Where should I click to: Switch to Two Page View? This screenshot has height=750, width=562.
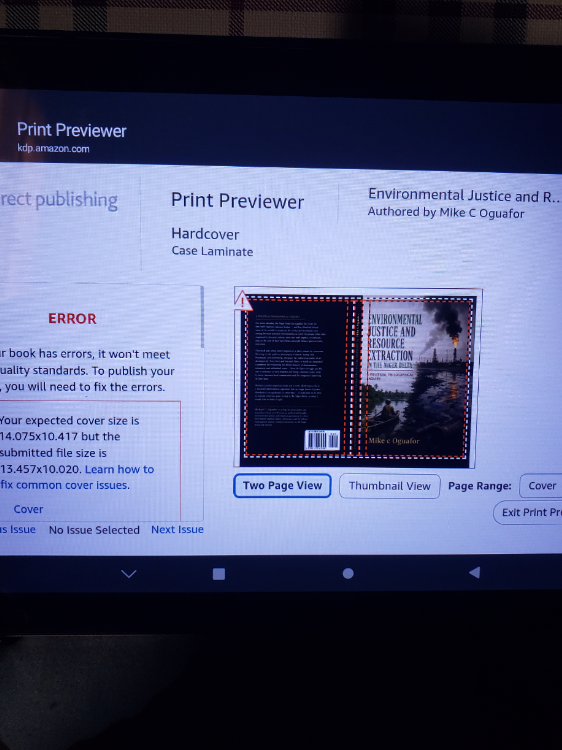[x=282, y=485]
